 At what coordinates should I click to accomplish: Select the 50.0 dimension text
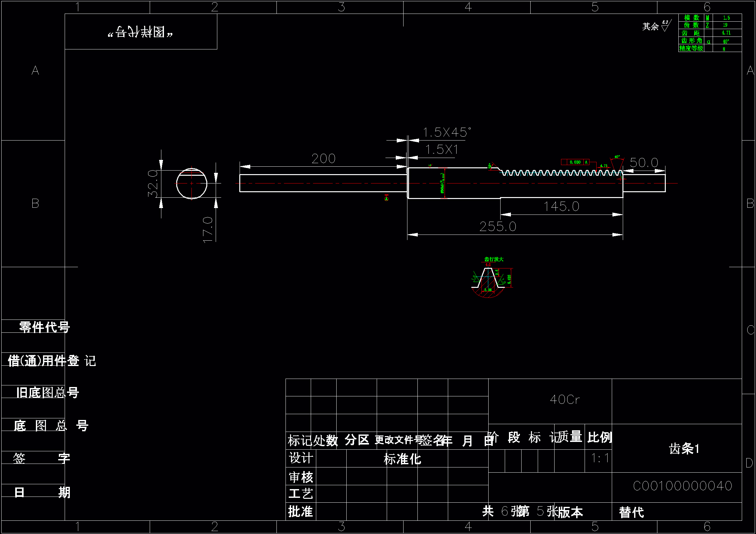point(644,162)
